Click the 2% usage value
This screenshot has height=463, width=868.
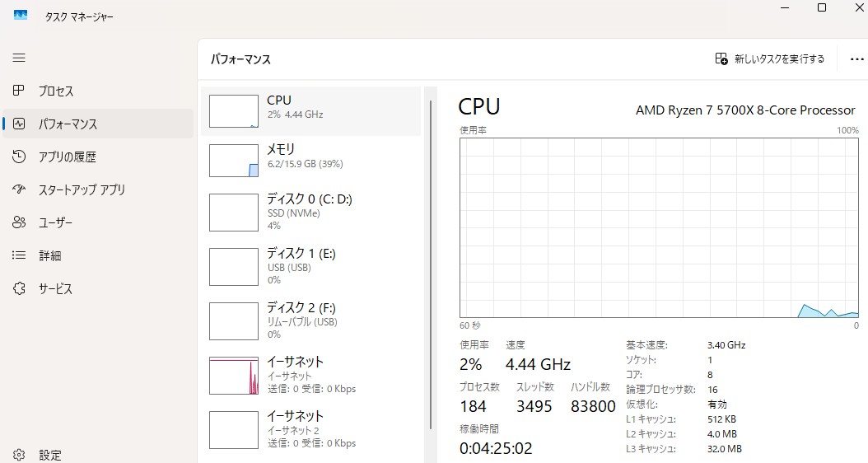[470, 364]
